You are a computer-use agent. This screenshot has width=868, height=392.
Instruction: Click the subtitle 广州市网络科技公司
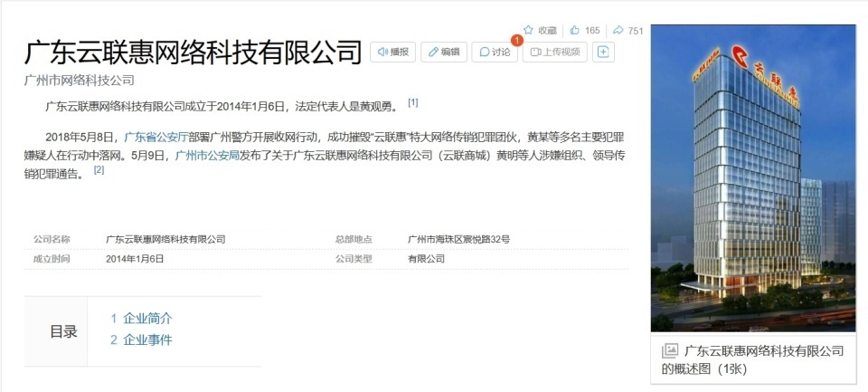click(80, 81)
